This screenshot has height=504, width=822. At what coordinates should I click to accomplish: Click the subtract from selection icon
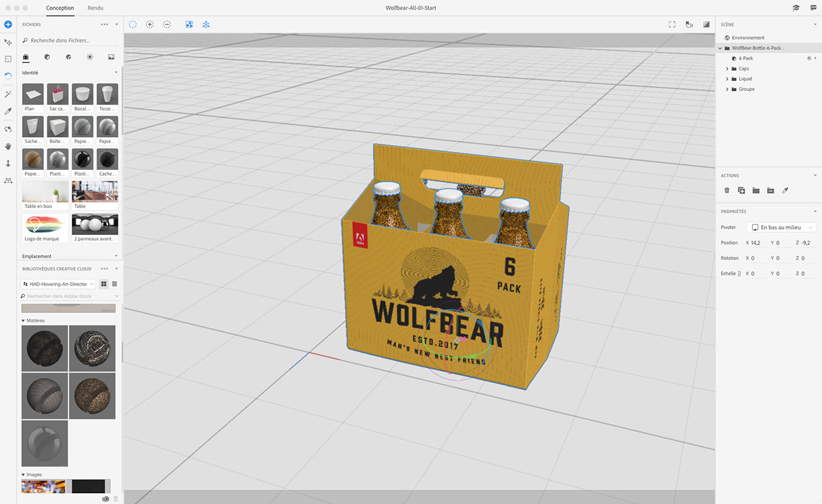(x=167, y=25)
